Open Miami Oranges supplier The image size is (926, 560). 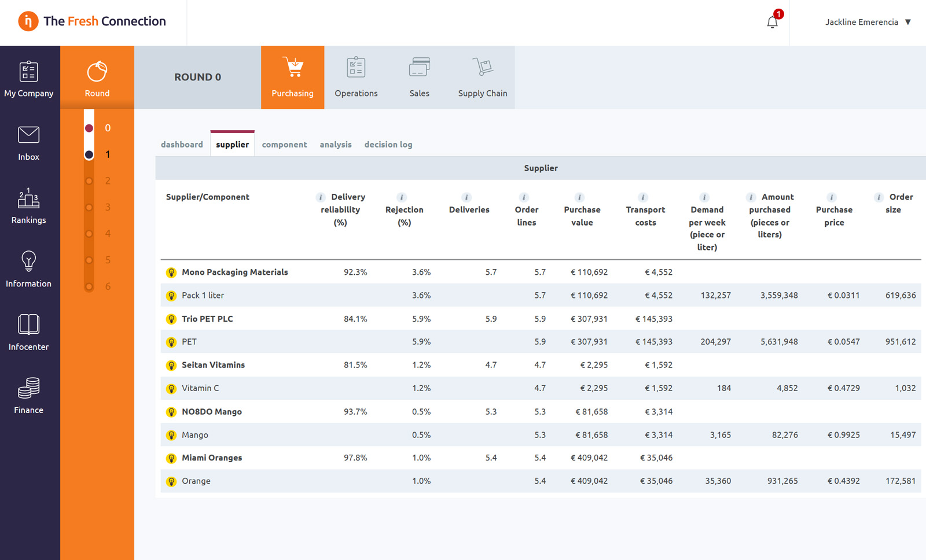212,458
